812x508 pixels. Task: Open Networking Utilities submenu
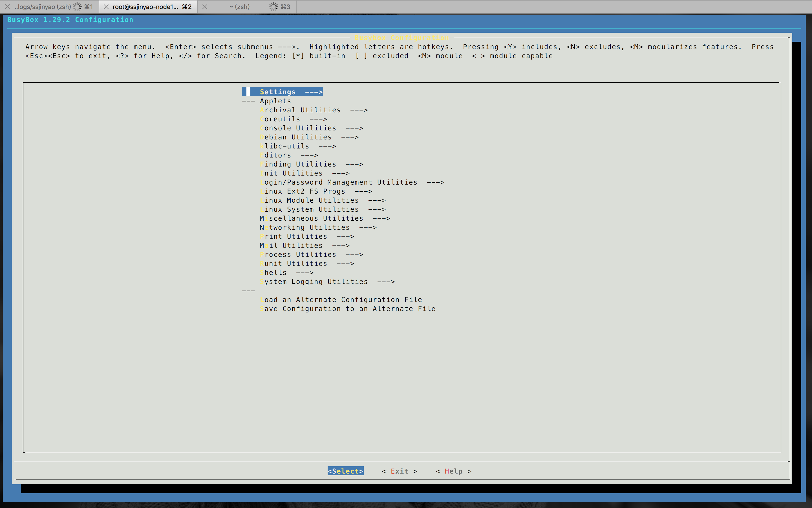(x=318, y=227)
